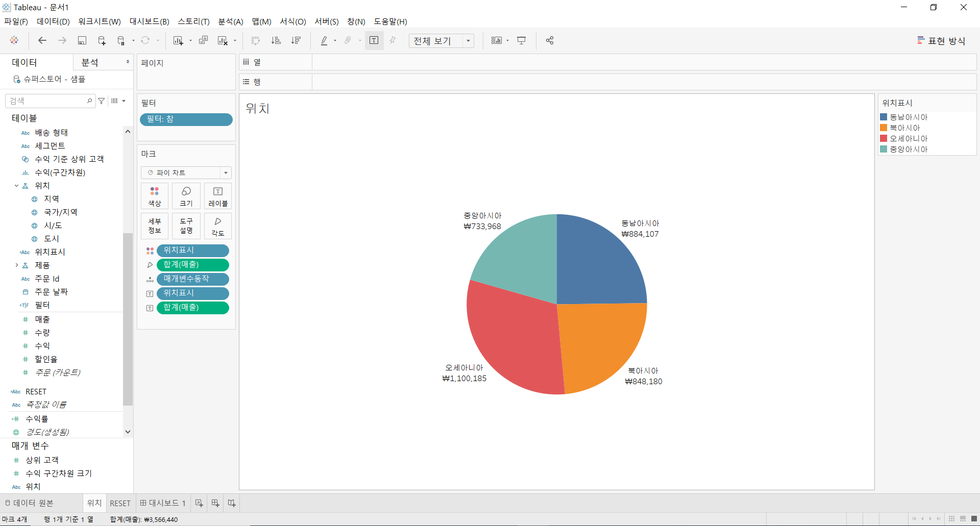Open dropdown next to new worksheet icon
Image resolution: width=980 pixels, height=526 pixels.
[x=190, y=41]
